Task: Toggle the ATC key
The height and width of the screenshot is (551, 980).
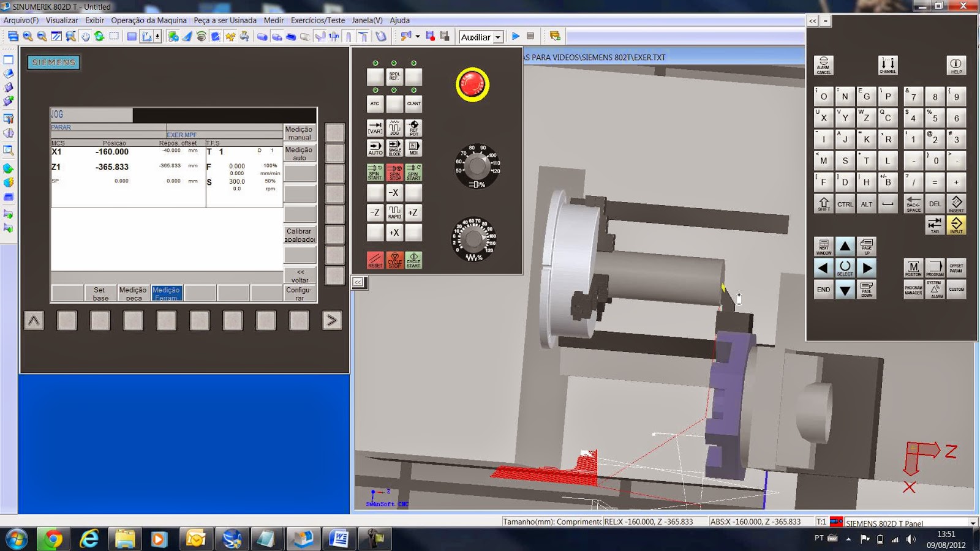Action: coord(375,103)
